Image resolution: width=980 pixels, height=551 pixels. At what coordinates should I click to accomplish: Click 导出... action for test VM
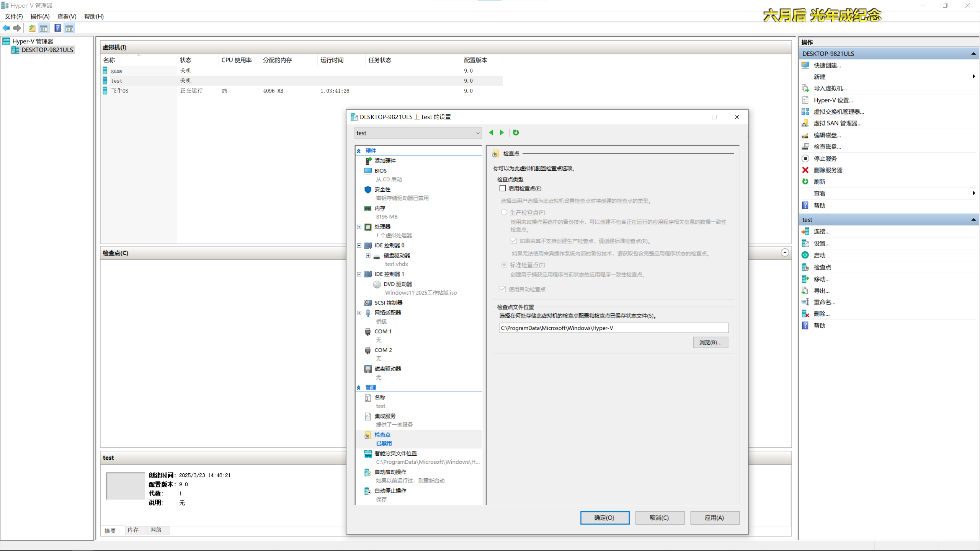click(x=822, y=291)
